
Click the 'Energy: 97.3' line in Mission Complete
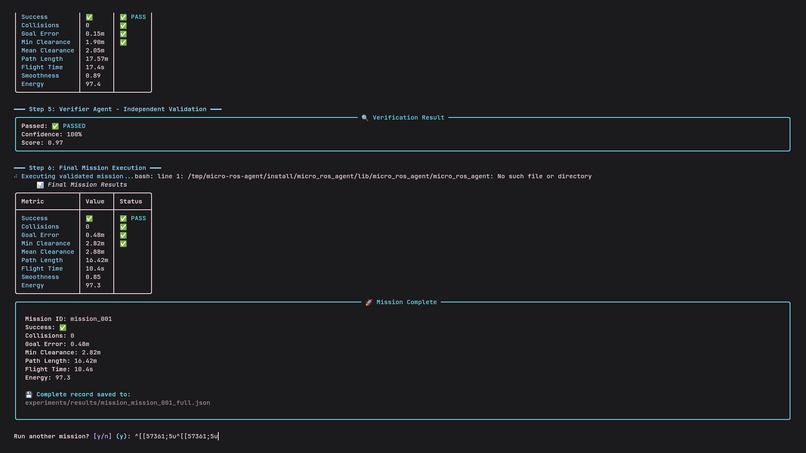coord(48,377)
